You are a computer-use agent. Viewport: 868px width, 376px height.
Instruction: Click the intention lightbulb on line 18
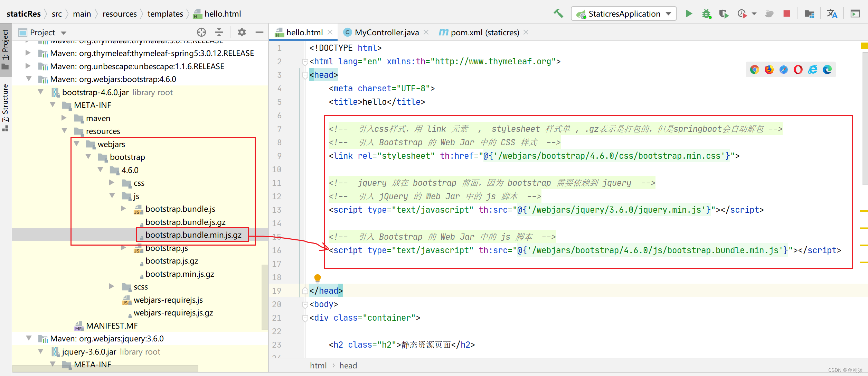[x=317, y=278]
